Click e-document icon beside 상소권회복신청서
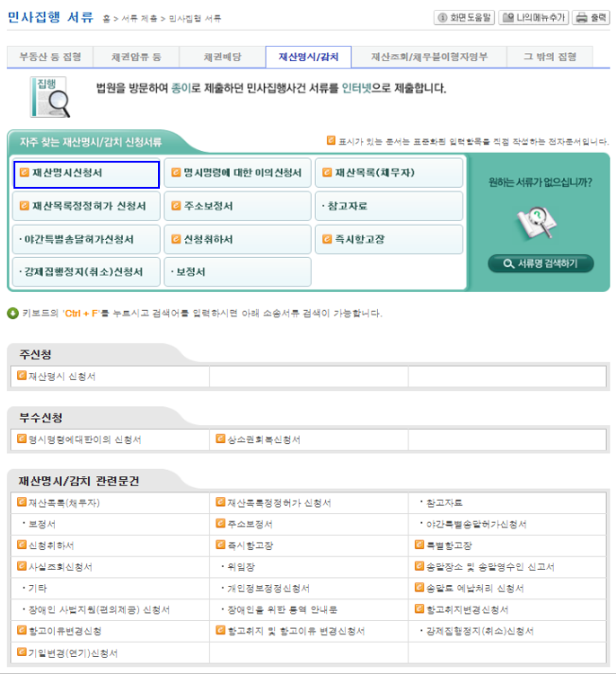616x674 pixels. pos(220,439)
